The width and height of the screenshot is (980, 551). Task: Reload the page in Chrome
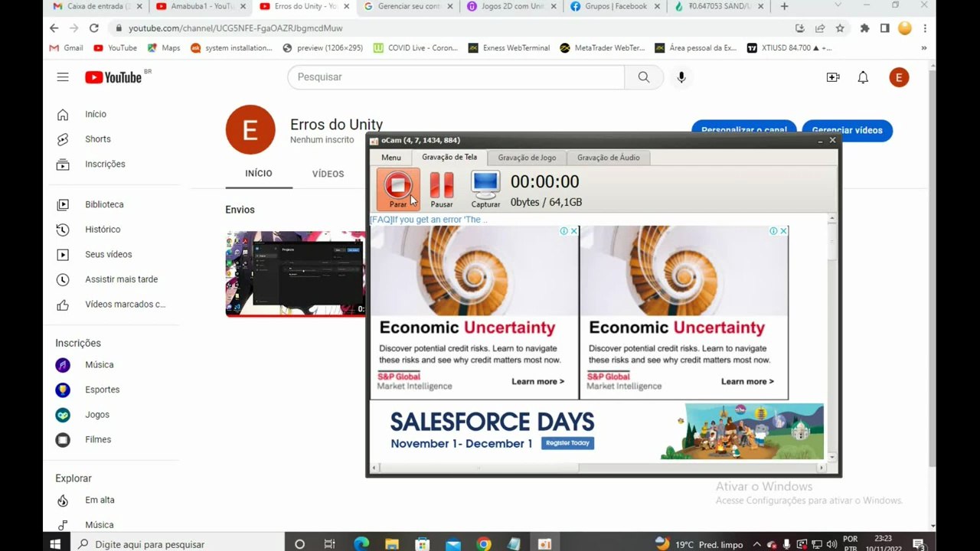pos(93,28)
